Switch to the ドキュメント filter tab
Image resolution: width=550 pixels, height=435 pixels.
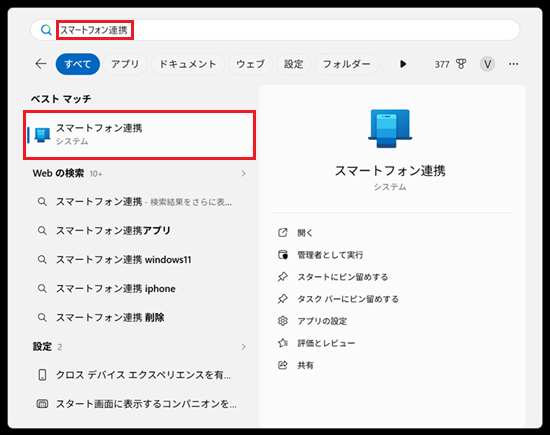pyautogui.click(x=188, y=64)
